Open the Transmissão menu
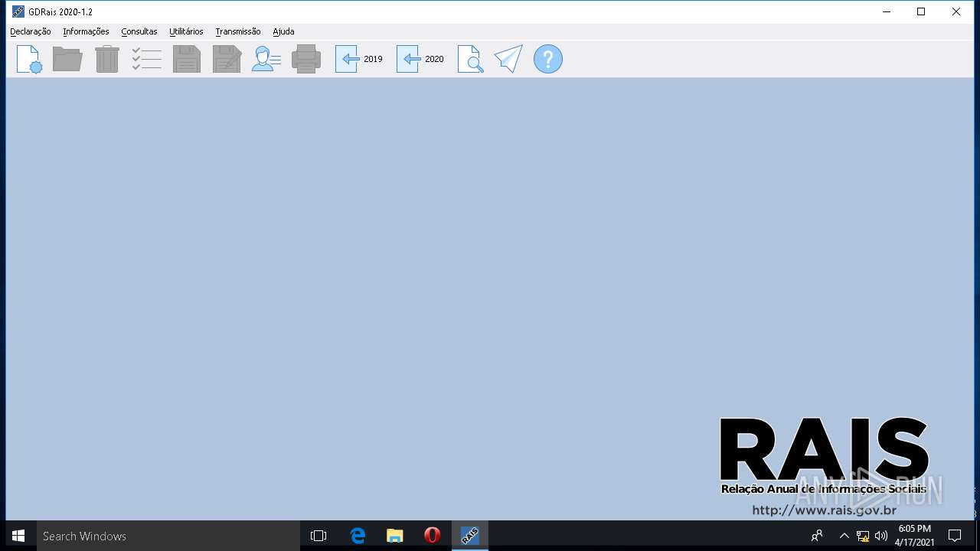This screenshot has height=551, width=980. click(238, 31)
